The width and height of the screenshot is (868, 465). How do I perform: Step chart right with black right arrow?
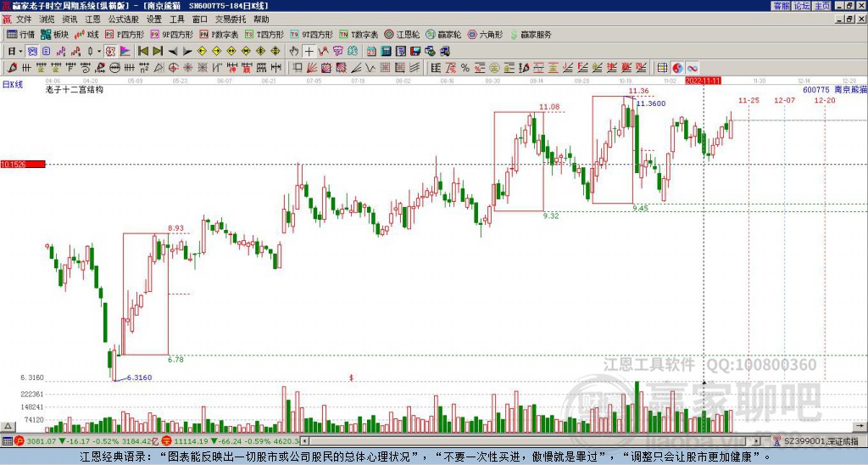coord(187,51)
